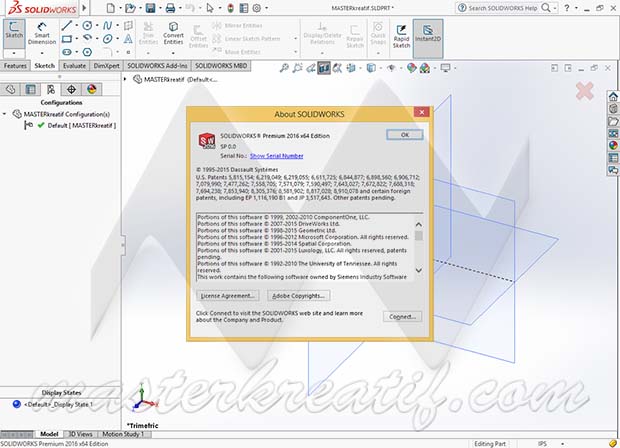Select the sketch Text tool
Screen dimensions: 620x448
pyautogui.click(x=128, y=39)
